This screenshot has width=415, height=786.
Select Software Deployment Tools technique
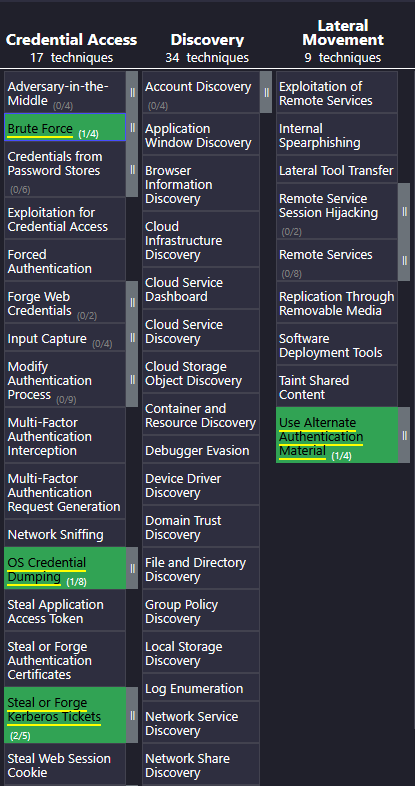(337, 344)
